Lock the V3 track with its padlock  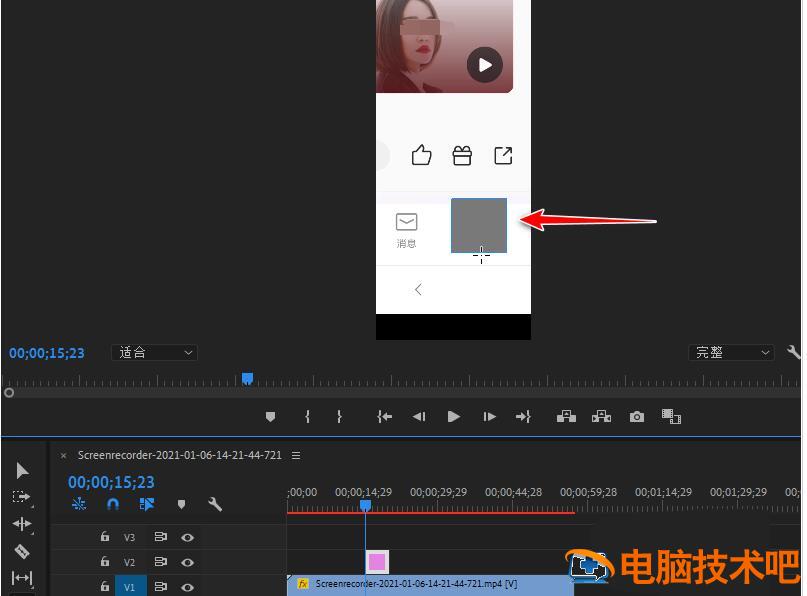pos(105,537)
